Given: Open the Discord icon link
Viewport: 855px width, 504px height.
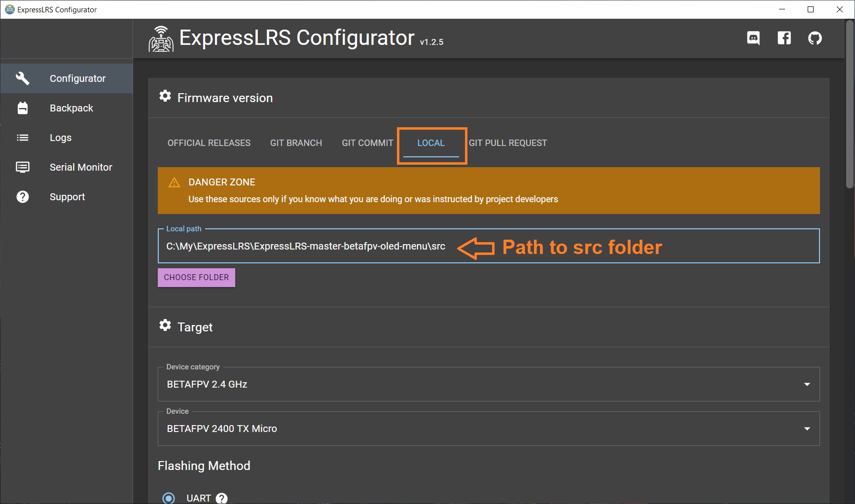Looking at the screenshot, I should click(753, 38).
